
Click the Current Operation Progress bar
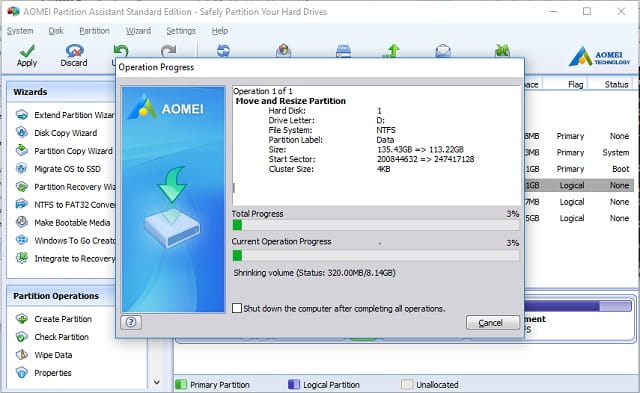[376, 256]
